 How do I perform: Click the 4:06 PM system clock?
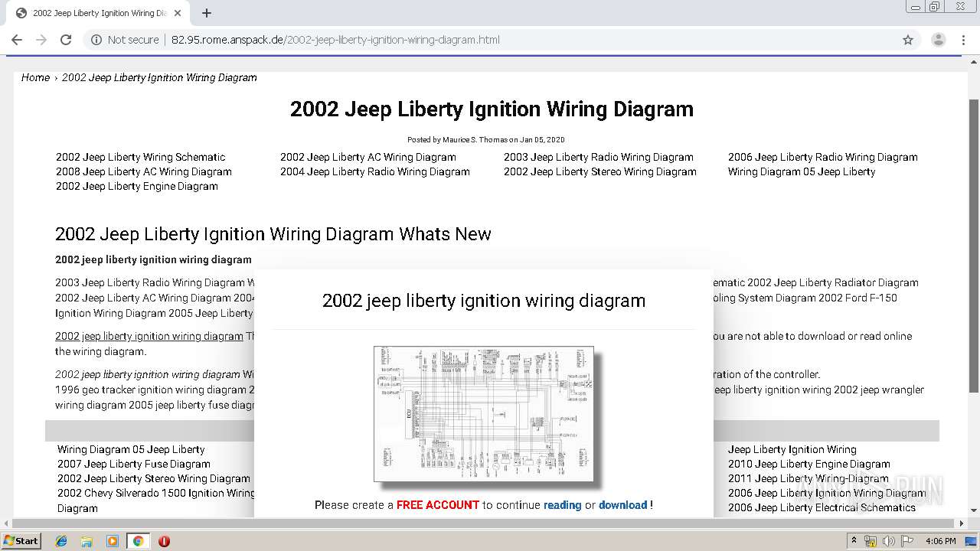(941, 541)
